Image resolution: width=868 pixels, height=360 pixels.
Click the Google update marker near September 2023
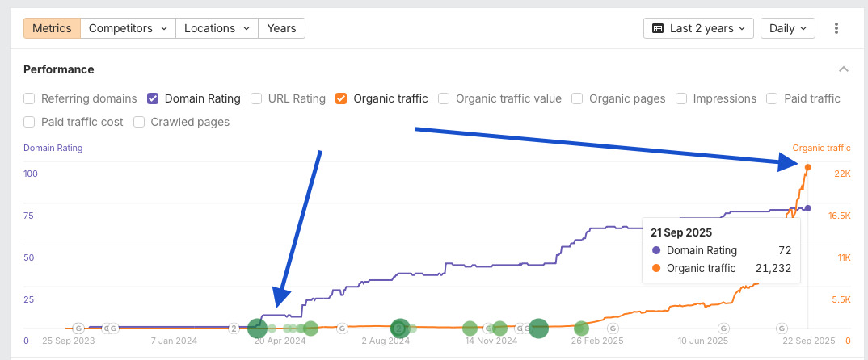tap(78, 329)
